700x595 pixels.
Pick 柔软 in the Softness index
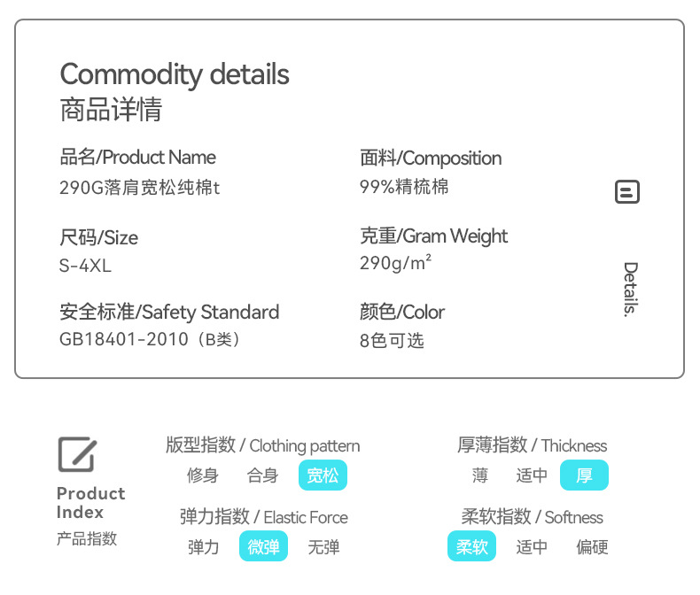coord(471,547)
